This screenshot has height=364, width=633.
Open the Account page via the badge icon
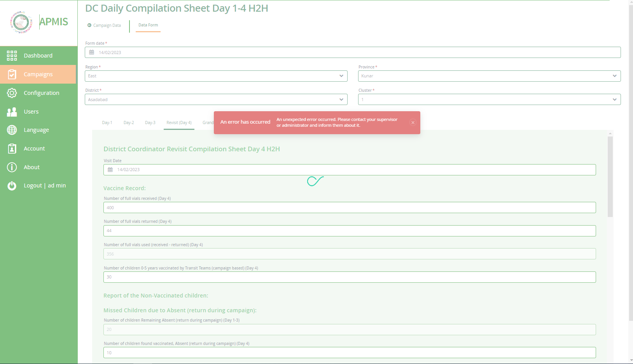click(x=12, y=148)
